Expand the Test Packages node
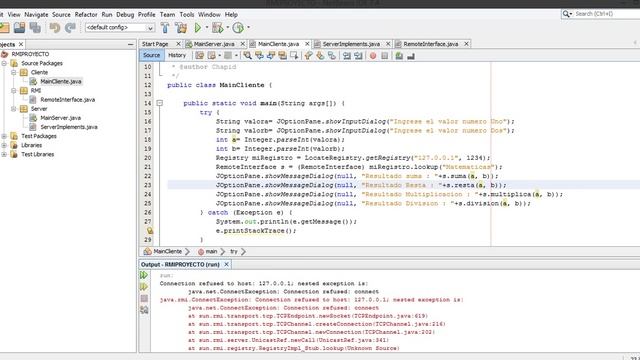This screenshot has width=640, height=360. [4, 136]
